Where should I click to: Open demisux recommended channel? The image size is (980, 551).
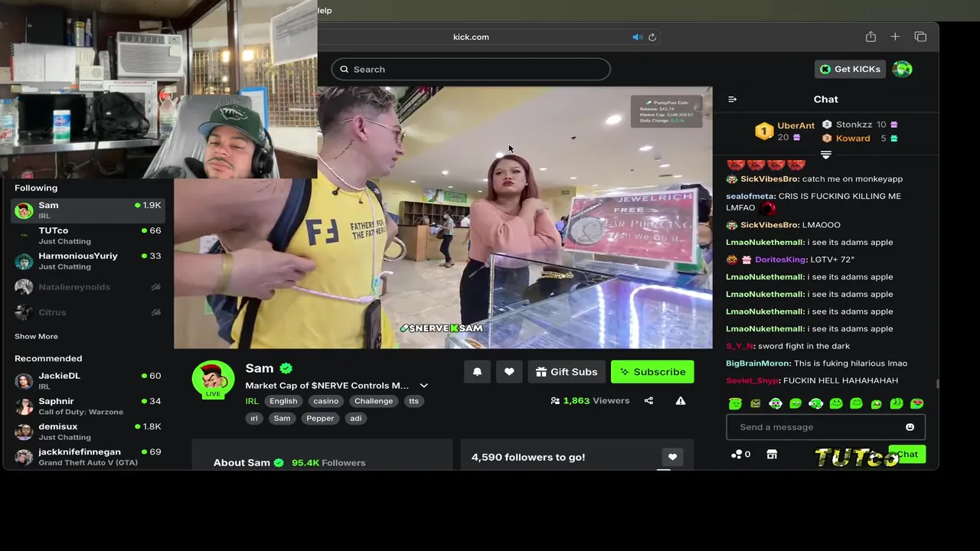point(88,432)
